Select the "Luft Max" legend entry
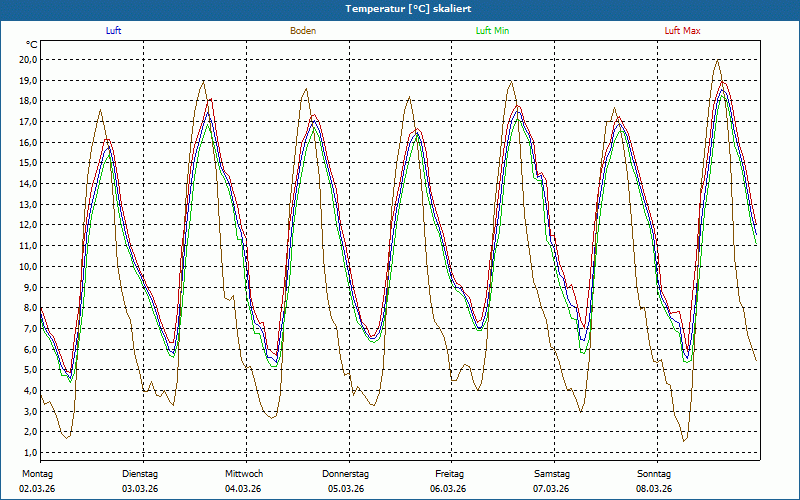This screenshot has width=800, height=500. (x=683, y=31)
